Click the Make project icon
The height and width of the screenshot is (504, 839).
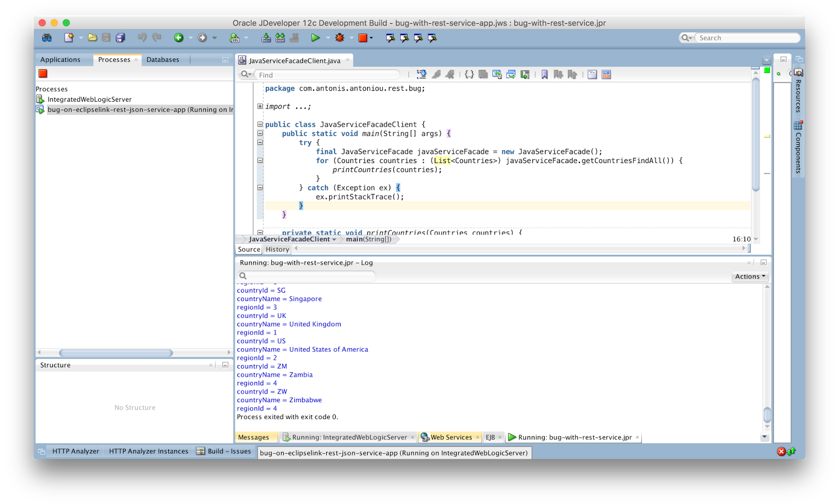pyautogui.click(x=266, y=38)
